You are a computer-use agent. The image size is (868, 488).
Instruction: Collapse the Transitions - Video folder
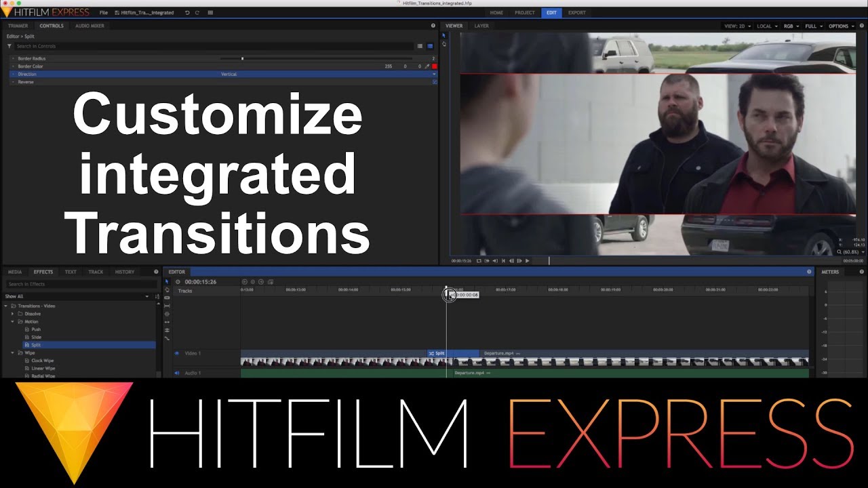pyautogui.click(x=6, y=306)
